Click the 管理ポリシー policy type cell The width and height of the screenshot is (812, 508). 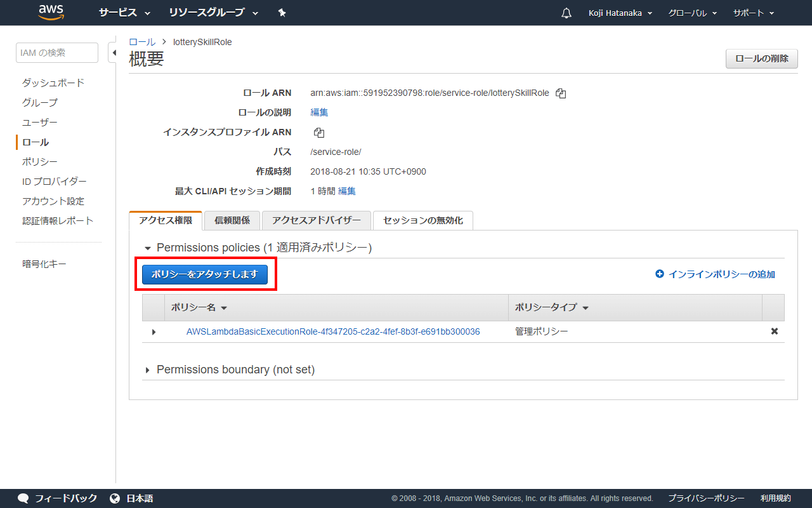point(542,331)
